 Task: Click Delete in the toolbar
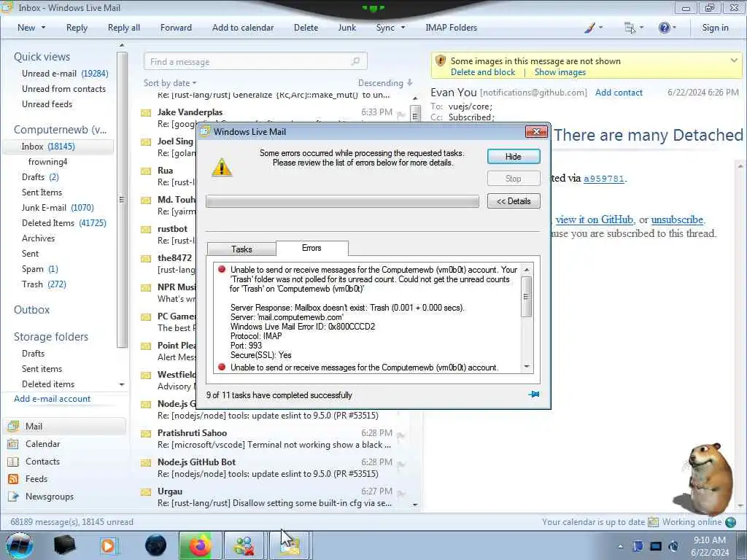click(x=306, y=28)
